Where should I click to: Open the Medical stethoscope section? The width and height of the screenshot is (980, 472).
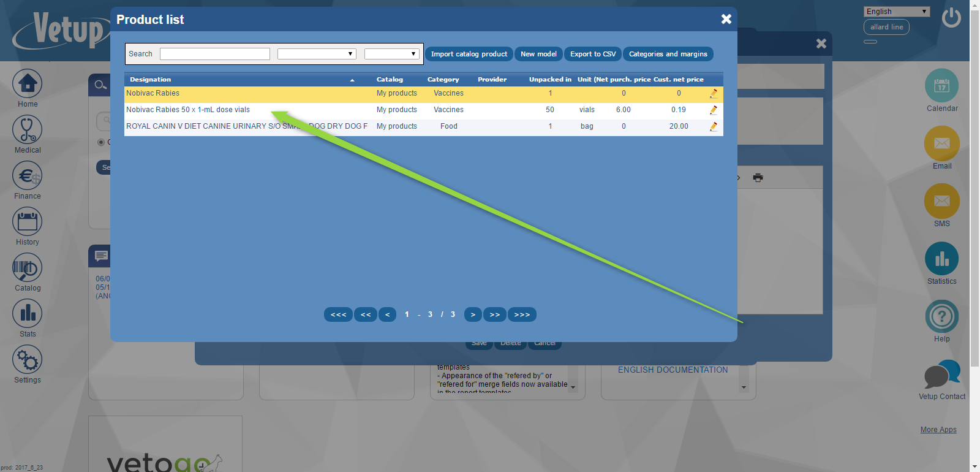(28, 130)
